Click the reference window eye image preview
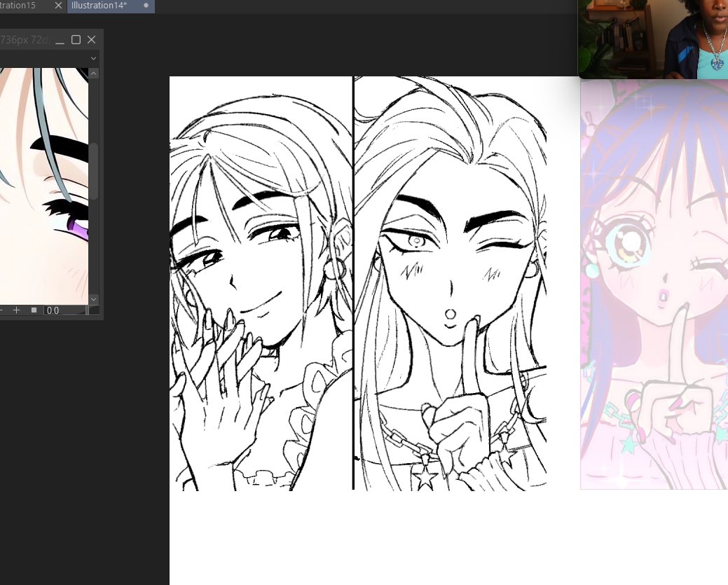Viewport: 728px width, 585px height. coord(43,186)
